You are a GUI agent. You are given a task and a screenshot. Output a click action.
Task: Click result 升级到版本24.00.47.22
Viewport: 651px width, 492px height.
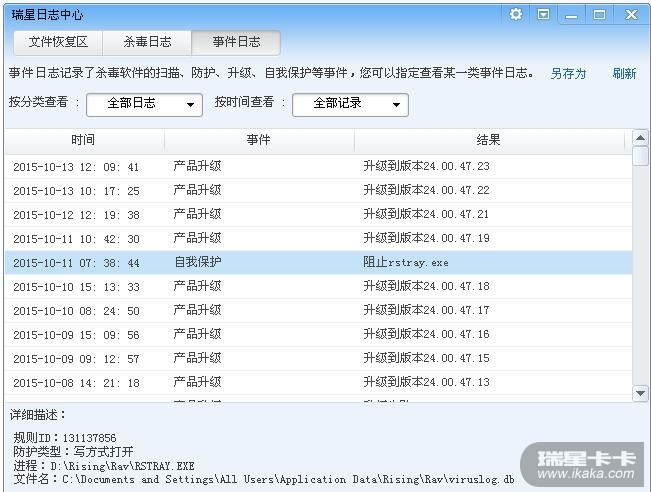pyautogui.click(x=426, y=191)
